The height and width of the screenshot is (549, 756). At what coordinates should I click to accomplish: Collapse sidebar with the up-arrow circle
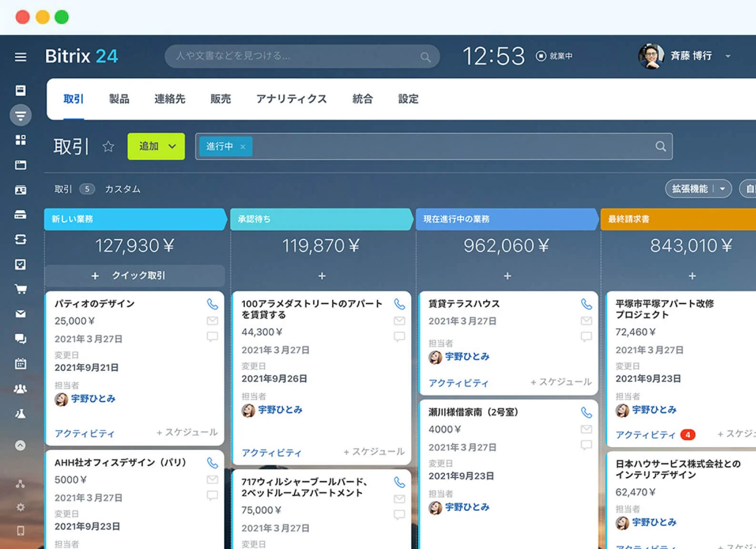point(20,446)
